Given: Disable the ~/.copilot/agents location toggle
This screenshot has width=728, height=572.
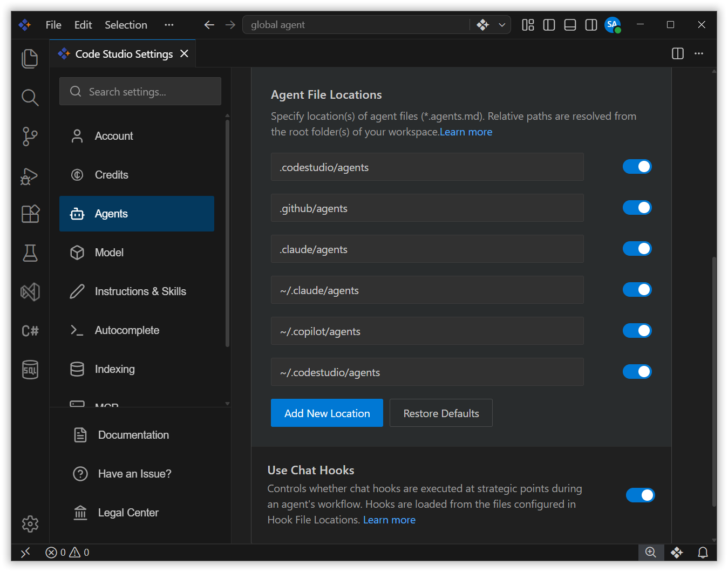Looking at the screenshot, I should (637, 331).
